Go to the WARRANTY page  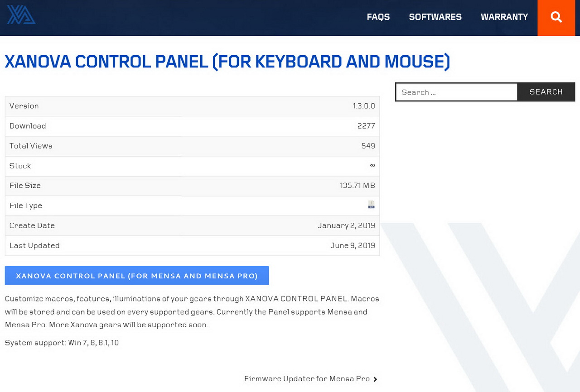[504, 17]
